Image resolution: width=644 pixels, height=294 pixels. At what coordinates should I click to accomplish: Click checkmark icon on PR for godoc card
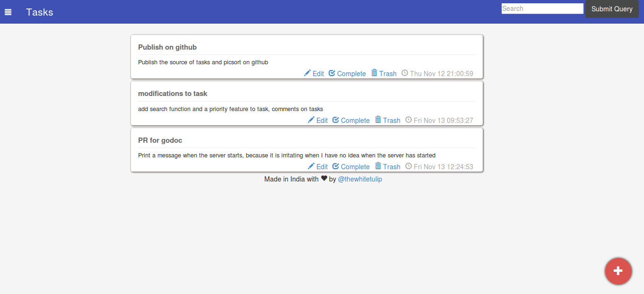[x=336, y=166]
